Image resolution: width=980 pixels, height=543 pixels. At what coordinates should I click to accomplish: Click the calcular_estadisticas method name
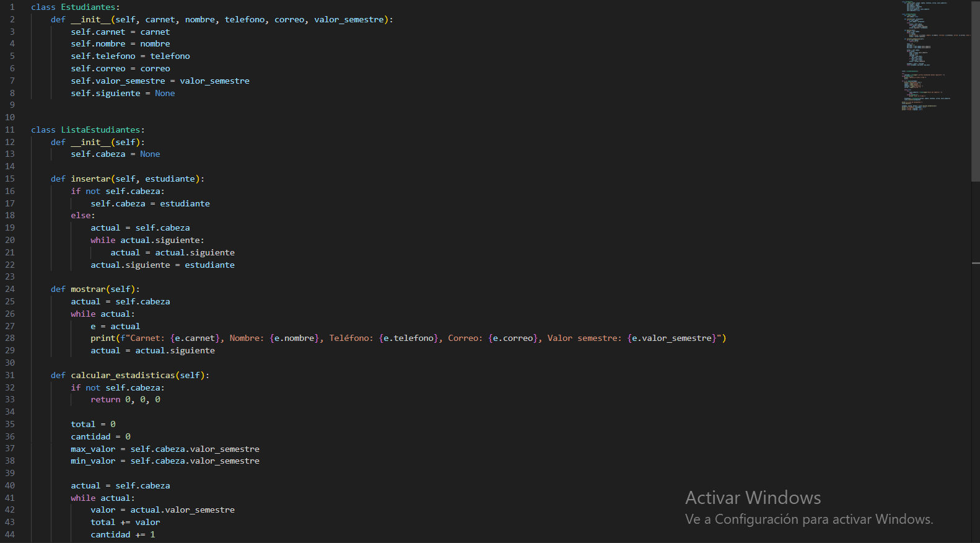click(x=123, y=375)
